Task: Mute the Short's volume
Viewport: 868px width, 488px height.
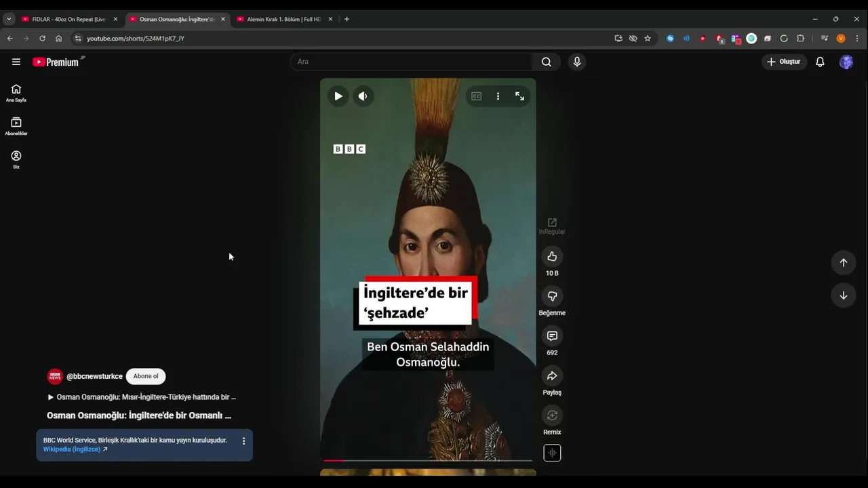Action: (x=363, y=96)
